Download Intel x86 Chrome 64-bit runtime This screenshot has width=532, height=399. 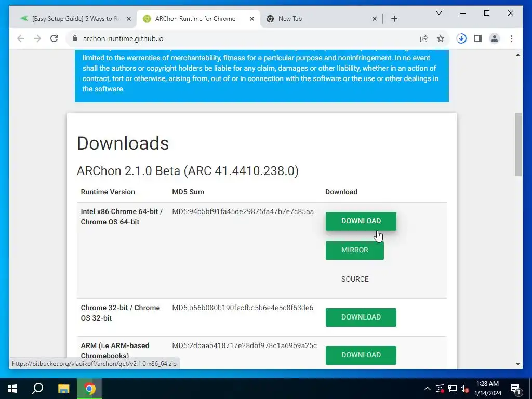(x=361, y=221)
